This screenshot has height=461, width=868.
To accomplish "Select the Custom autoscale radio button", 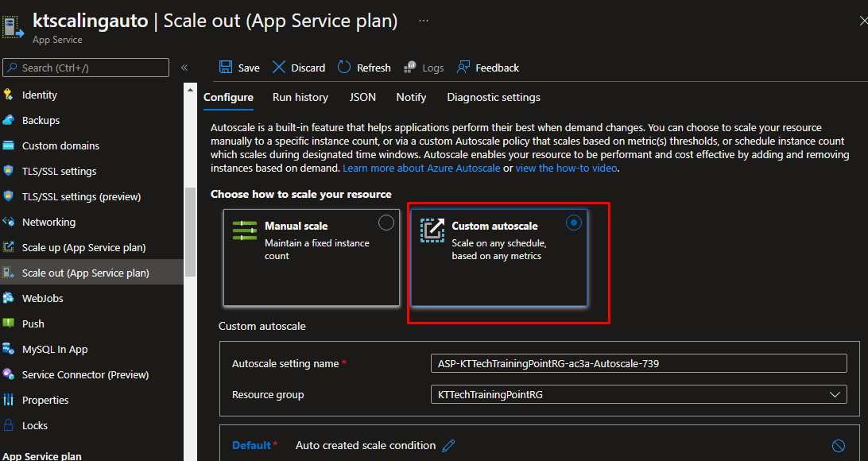I will tap(573, 223).
